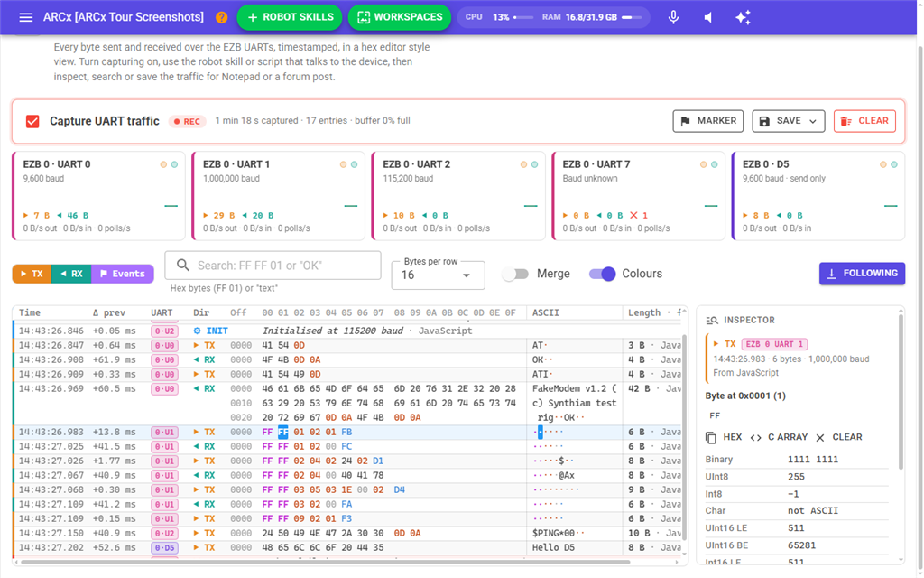Click the hex search input field
This screenshot has width=924, height=578.
273,266
